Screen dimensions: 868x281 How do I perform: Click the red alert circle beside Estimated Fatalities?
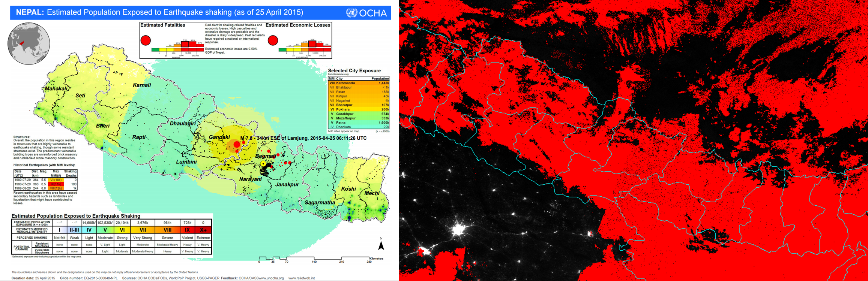146,40
